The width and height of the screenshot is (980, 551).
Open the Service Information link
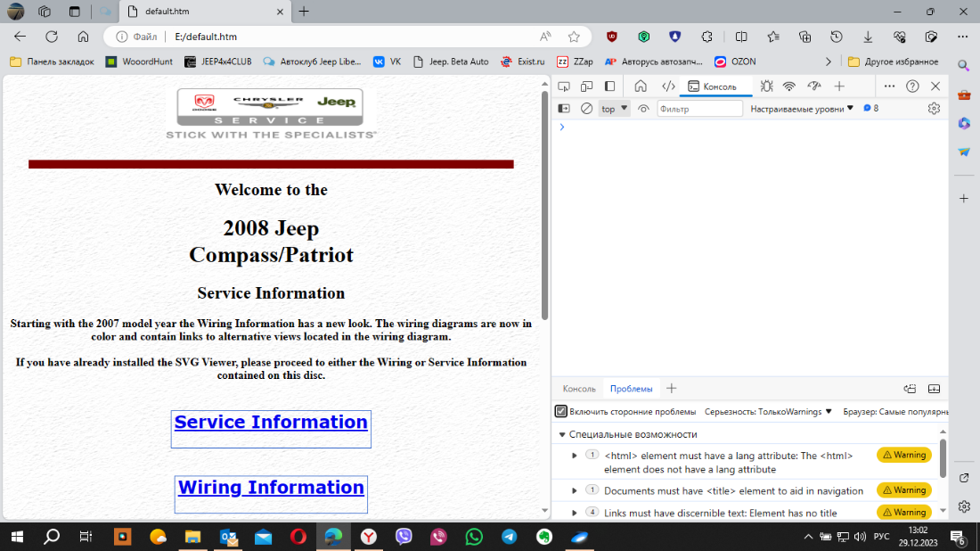tap(271, 423)
